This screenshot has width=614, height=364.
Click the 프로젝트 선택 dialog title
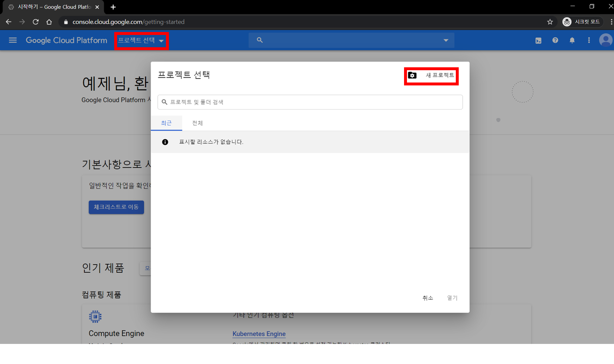click(184, 75)
